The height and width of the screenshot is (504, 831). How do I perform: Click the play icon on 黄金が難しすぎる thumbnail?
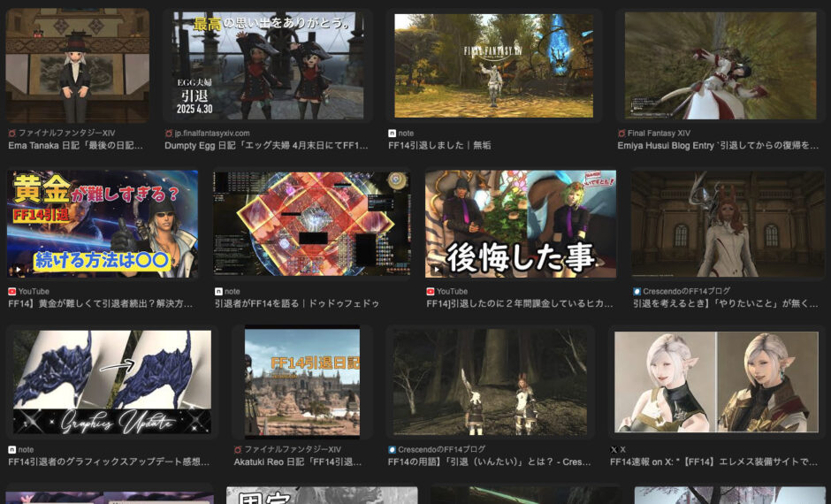pyautogui.click(x=18, y=269)
